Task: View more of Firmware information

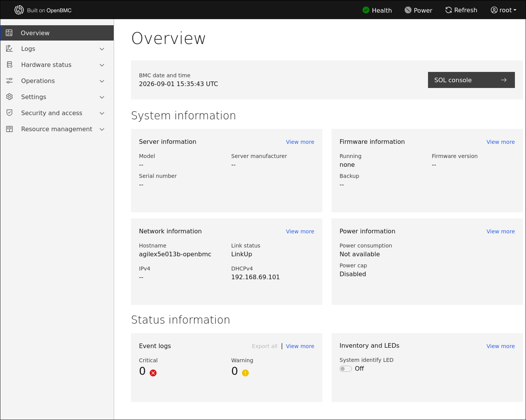Action: click(501, 142)
